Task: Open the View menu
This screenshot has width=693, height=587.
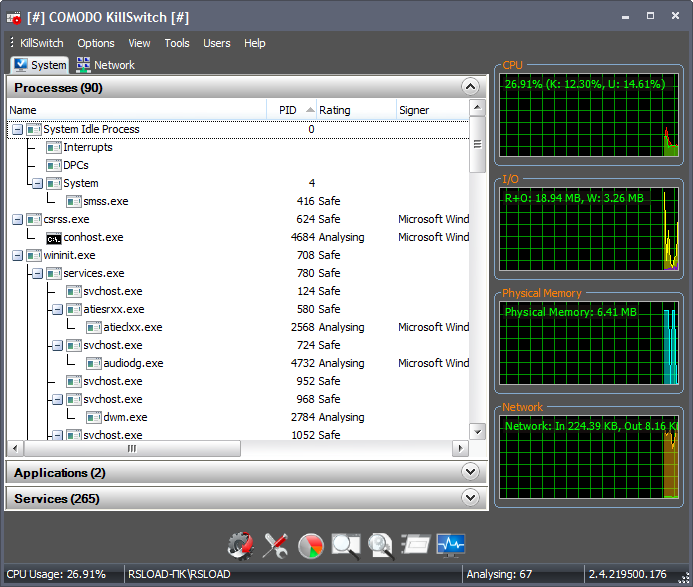Action: click(x=139, y=43)
